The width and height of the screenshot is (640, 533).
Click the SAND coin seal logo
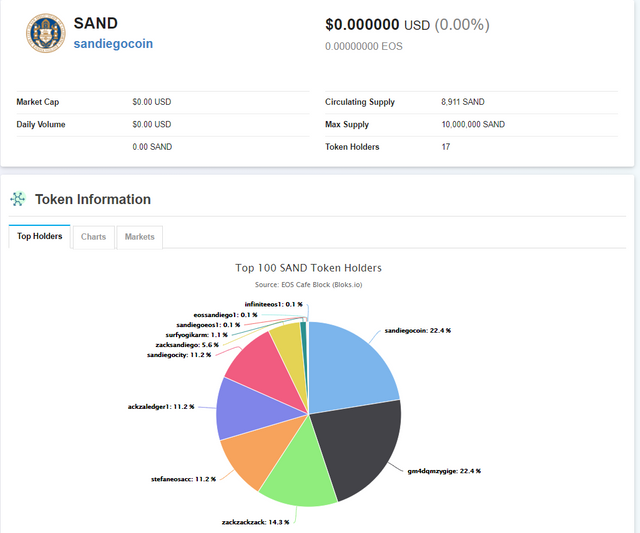(46, 33)
